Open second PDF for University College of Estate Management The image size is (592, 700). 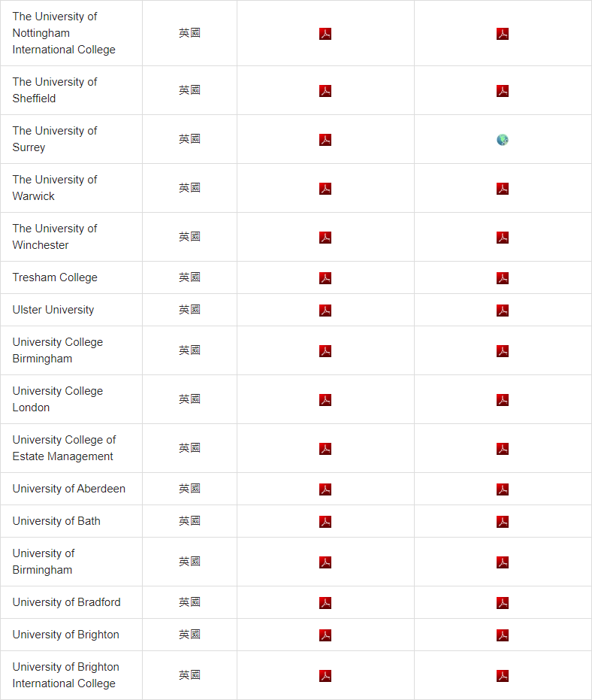click(503, 449)
